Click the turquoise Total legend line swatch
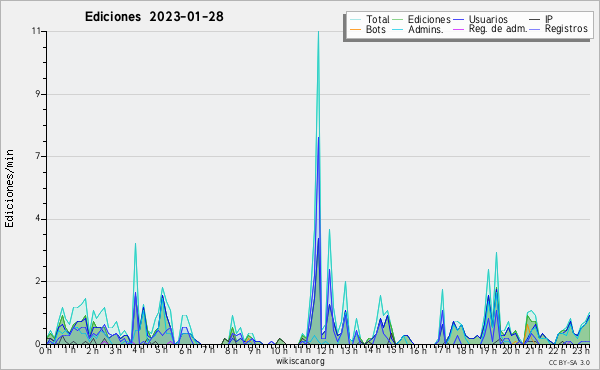Viewport: 600px width, 370px height. tap(355, 20)
